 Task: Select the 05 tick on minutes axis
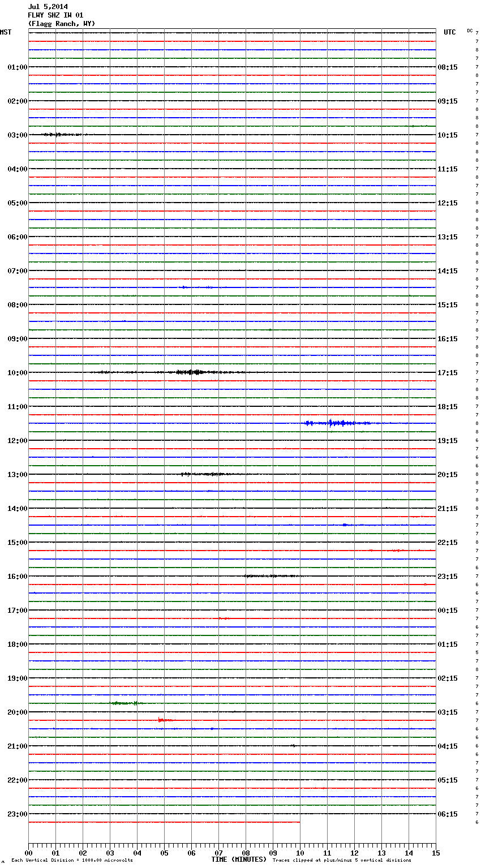(x=164, y=853)
